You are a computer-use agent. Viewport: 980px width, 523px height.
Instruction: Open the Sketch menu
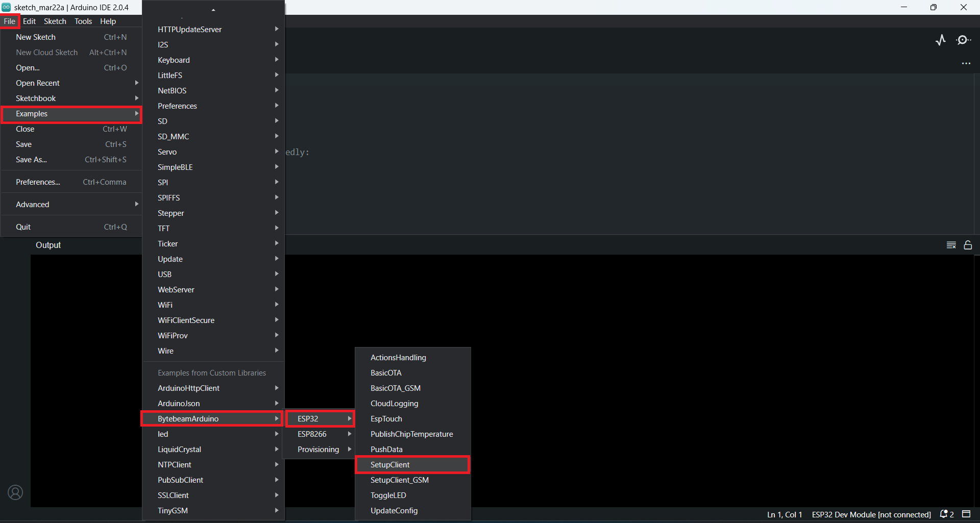click(55, 21)
